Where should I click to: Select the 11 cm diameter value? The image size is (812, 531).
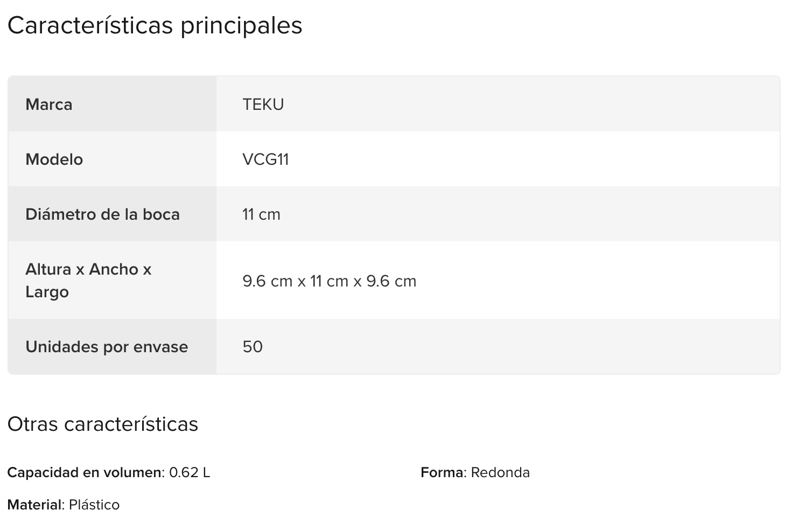(x=261, y=214)
